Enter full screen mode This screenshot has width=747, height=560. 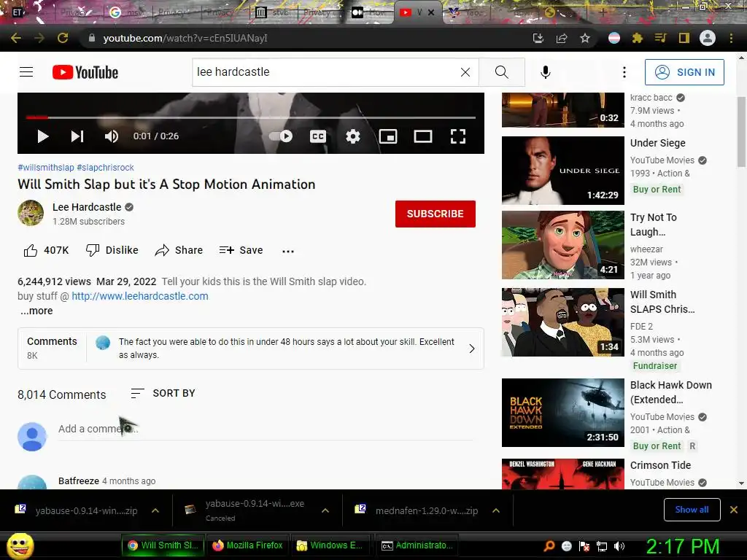click(x=458, y=136)
